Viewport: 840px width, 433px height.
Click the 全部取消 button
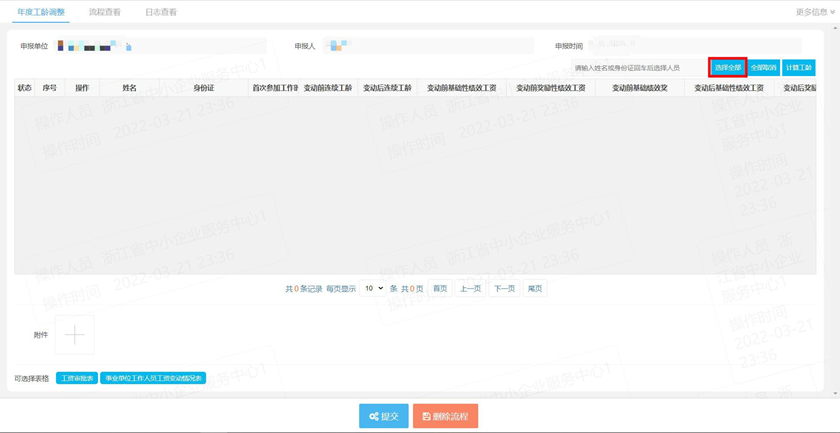(763, 68)
